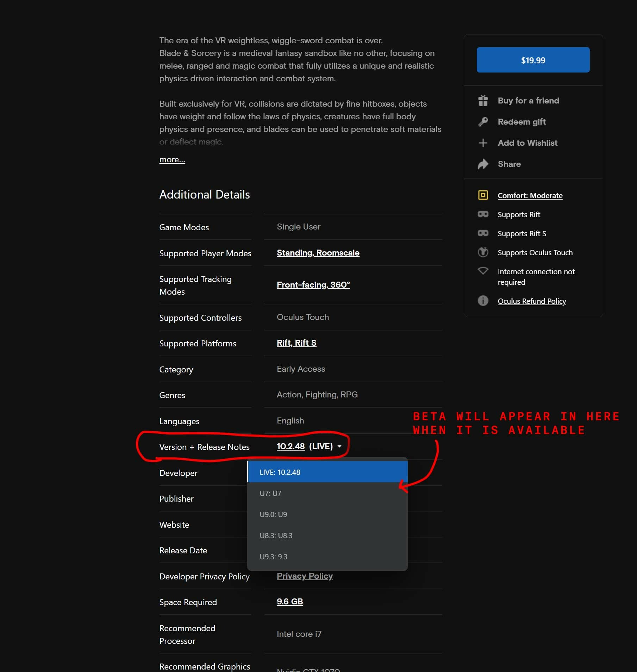Viewport: 637px width, 672px height.
Task: Click the Supports Rift S headset icon
Action: pyautogui.click(x=483, y=233)
